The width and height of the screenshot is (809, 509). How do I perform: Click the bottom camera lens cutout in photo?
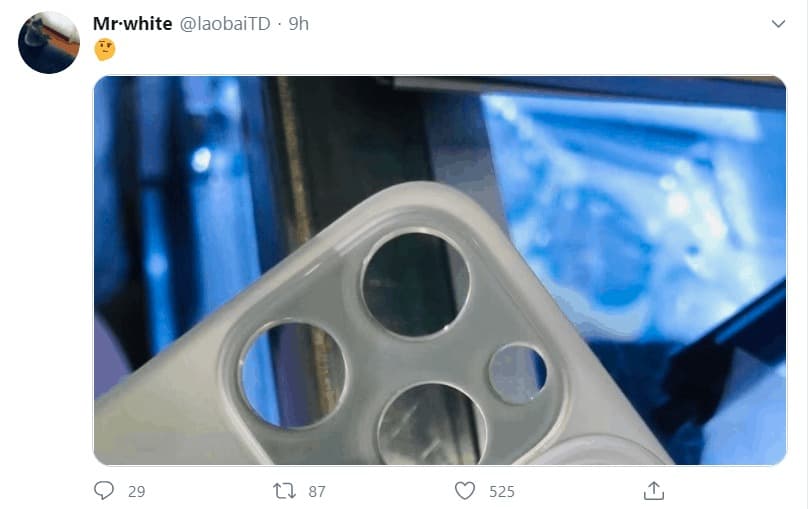coord(432,425)
